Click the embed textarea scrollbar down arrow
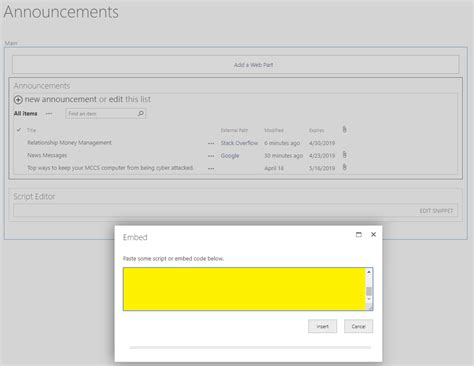Image resolution: width=474 pixels, height=366 pixels. pos(369,299)
